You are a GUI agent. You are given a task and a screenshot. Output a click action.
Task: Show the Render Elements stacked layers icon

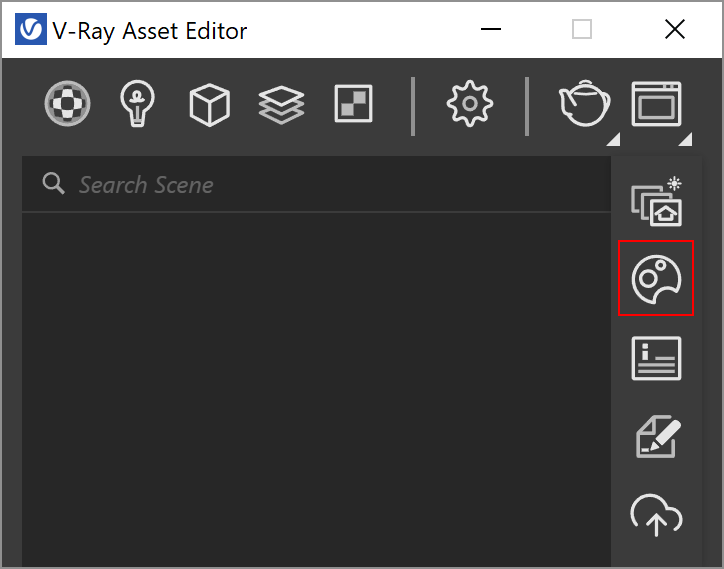point(281,105)
